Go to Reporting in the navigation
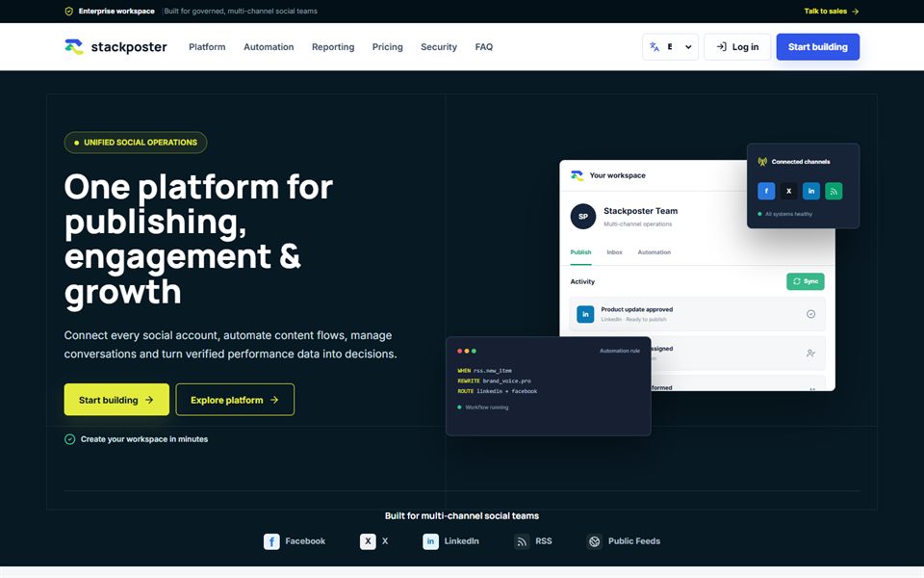 pyautogui.click(x=333, y=46)
